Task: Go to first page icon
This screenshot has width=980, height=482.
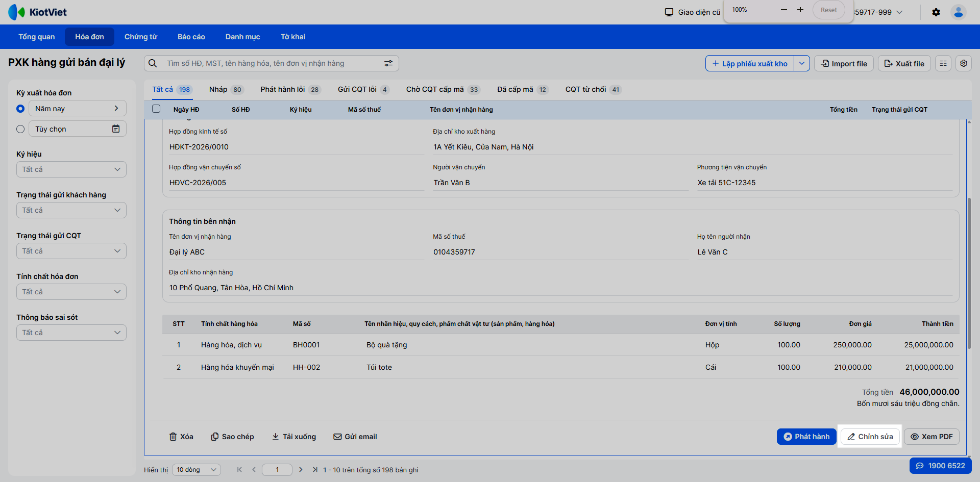Action: point(239,470)
